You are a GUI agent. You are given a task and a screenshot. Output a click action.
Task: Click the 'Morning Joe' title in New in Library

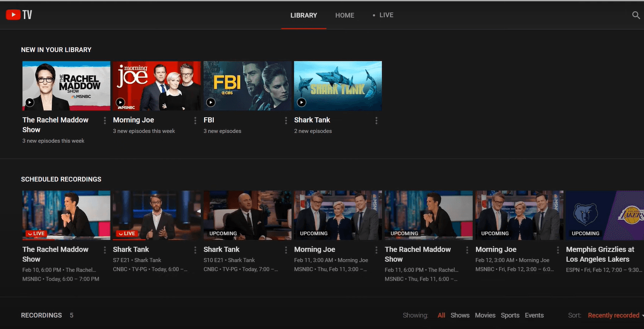tap(134, 120)
